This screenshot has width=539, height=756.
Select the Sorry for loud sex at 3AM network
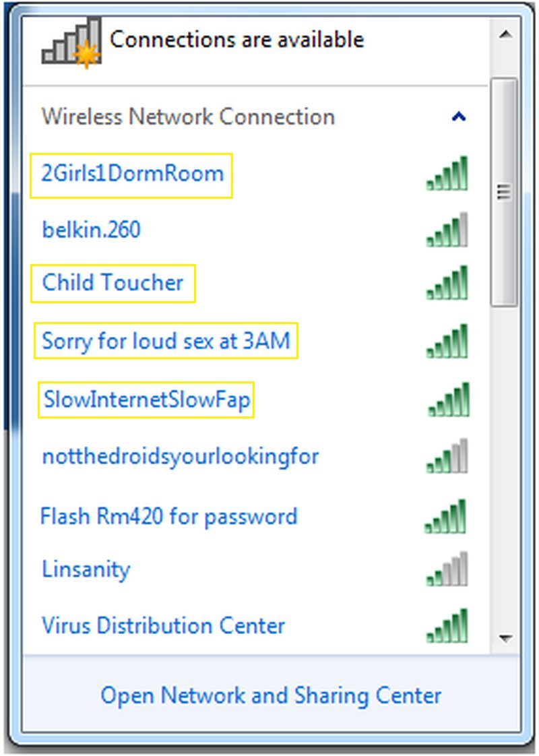tap(166, 341)
